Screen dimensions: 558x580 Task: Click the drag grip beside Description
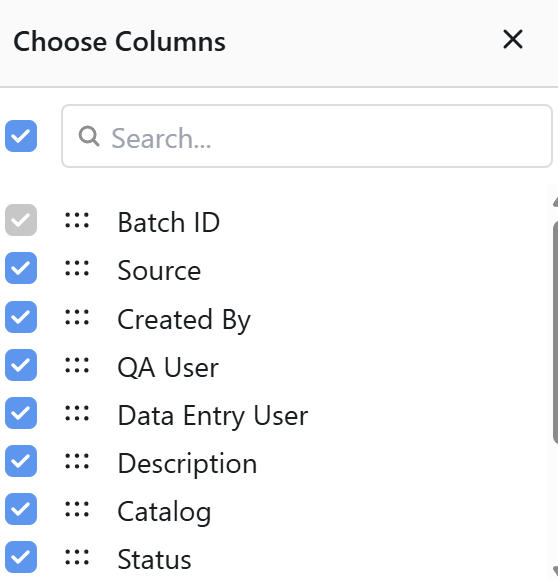tap(77, 461)
